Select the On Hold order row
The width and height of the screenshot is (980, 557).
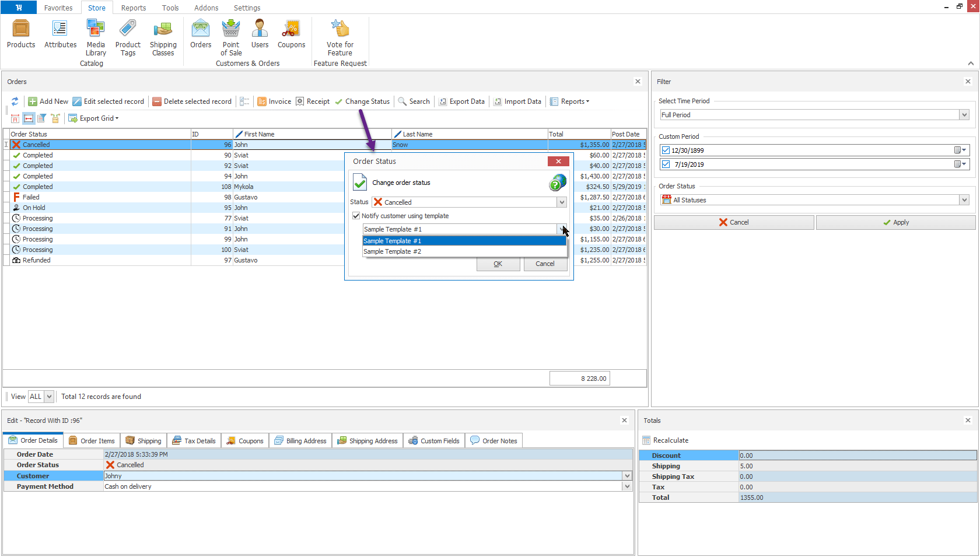tap(325, 208)
